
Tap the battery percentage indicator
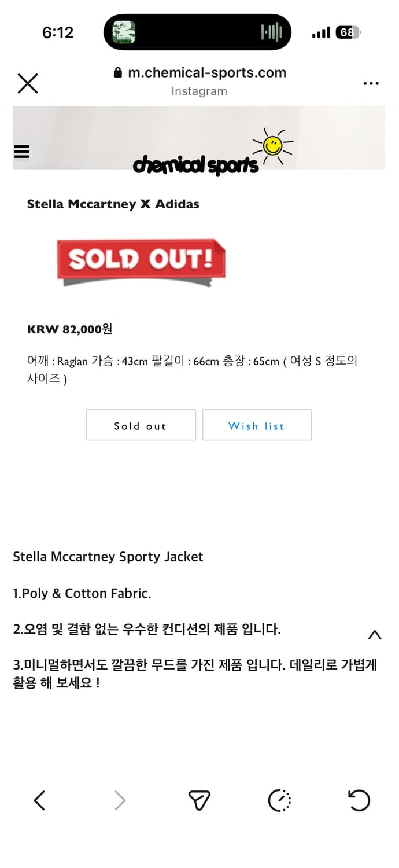(347, 32)
